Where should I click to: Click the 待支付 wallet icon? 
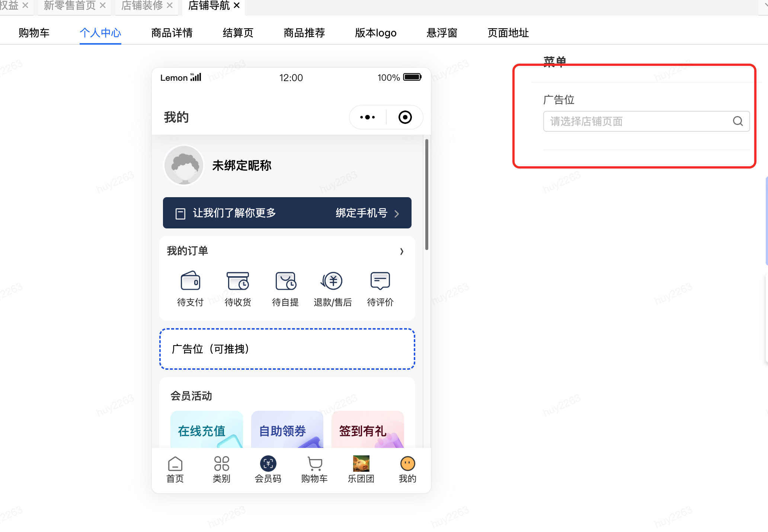[190, 281]
